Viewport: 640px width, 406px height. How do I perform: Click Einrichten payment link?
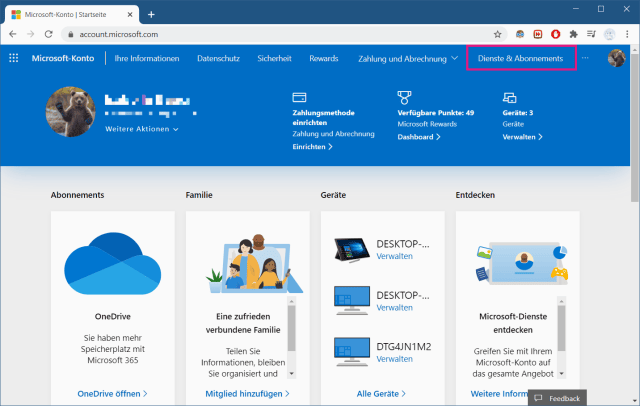click(312, 146)
